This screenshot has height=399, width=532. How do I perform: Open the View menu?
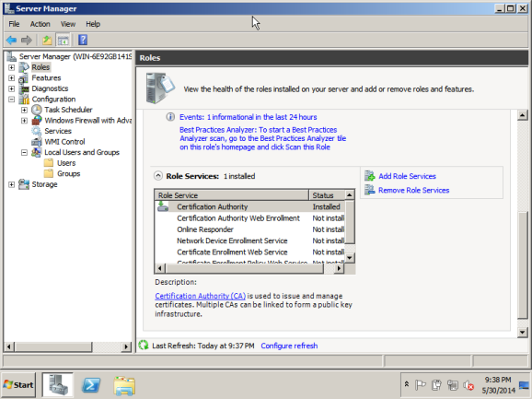tap(68, 24)
